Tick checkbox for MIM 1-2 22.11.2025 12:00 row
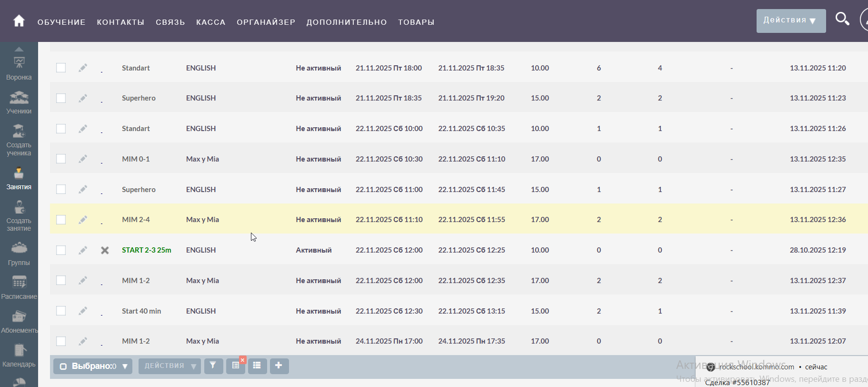 click(x=61, y=280)
